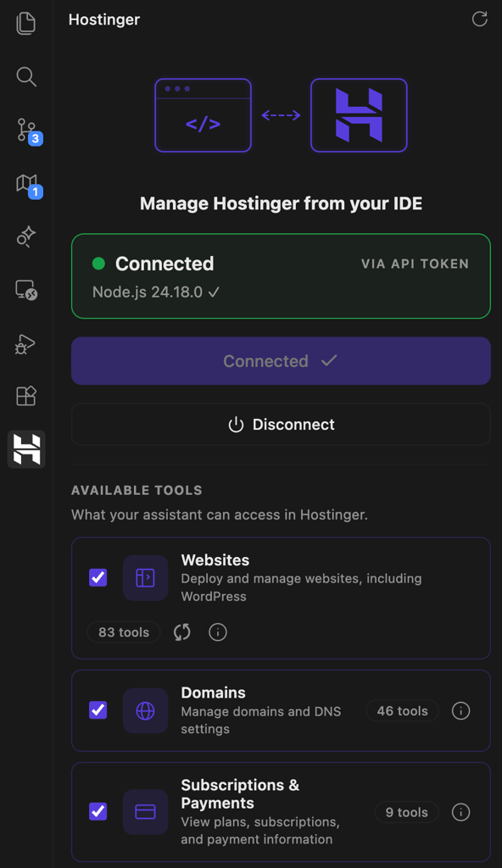Click the VIA API TOKEN label
Image resolution: width=502 pixels, height=868 pixels.
click(x=415, y=264)
